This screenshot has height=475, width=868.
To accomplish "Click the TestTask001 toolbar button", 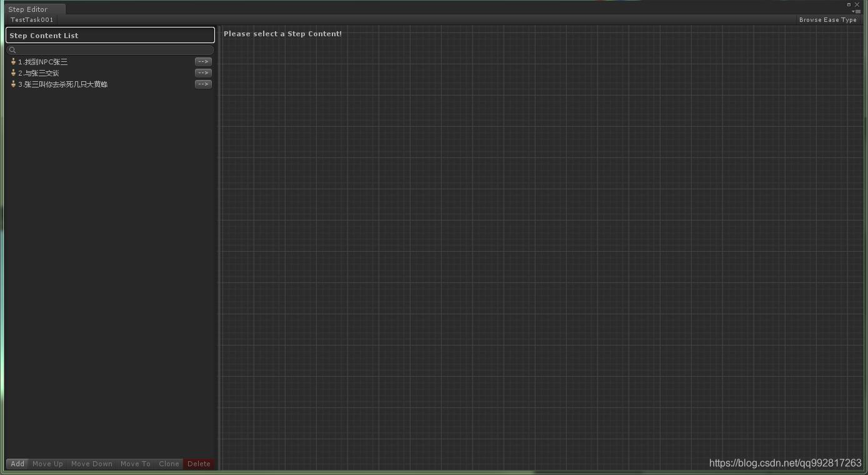I will pyautogui.click(x=32, y=20).
